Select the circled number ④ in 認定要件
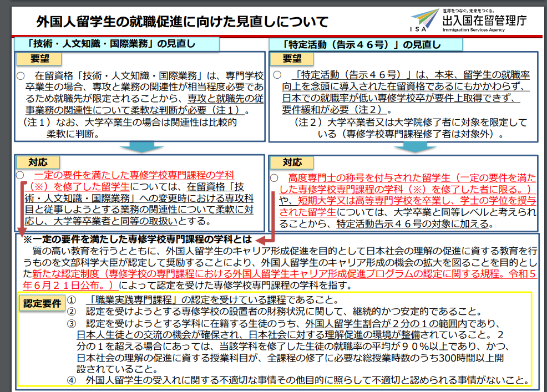This screenshot has height=392, width=547. tap(72, 380)
